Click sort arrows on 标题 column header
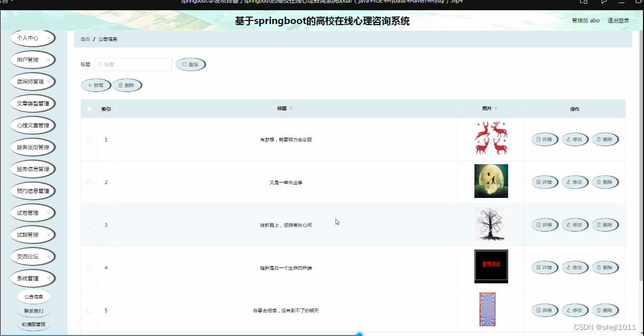Screen dimensions: 644x336 click(x=290, y=108)
